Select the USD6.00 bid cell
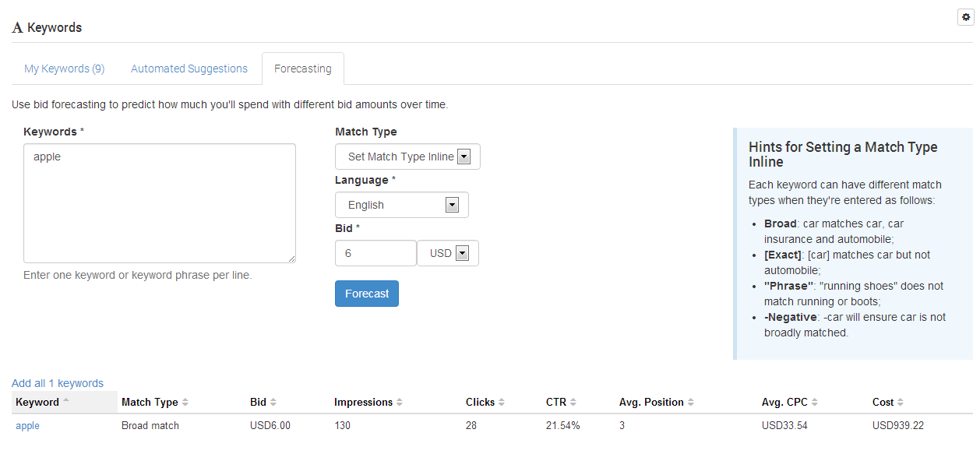This screenshot has width=980, height=454. (x=270, y=426)
